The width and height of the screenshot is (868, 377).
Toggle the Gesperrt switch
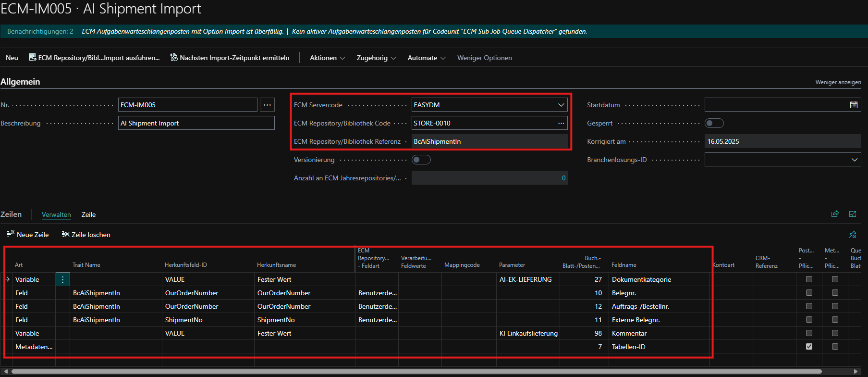click(x=714, y=123)
